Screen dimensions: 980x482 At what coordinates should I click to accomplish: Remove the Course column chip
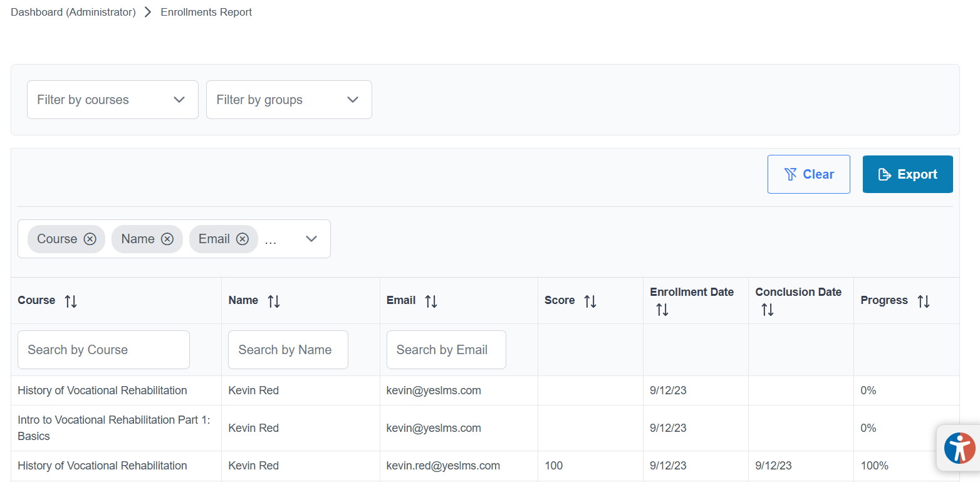[x=90, y=239]
